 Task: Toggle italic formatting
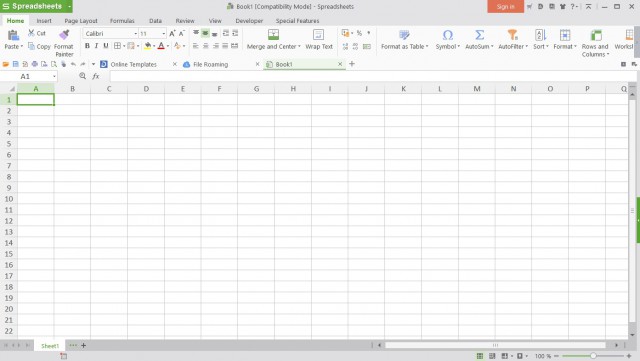tap(96, 46)
